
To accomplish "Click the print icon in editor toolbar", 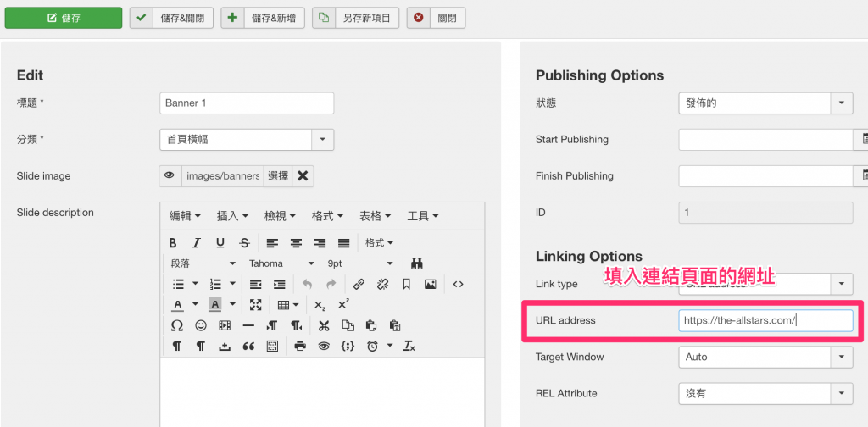I will (x=300, y=346).
